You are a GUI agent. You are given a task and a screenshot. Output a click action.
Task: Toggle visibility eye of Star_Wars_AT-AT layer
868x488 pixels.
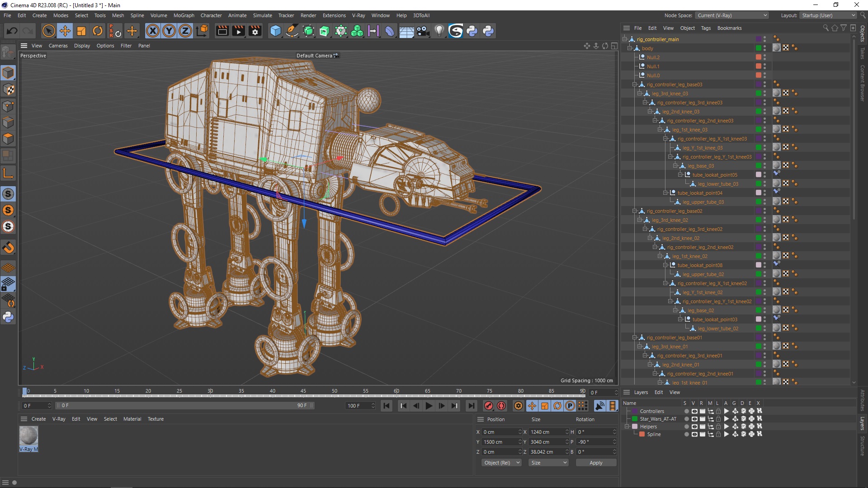[x=694, y=419]
